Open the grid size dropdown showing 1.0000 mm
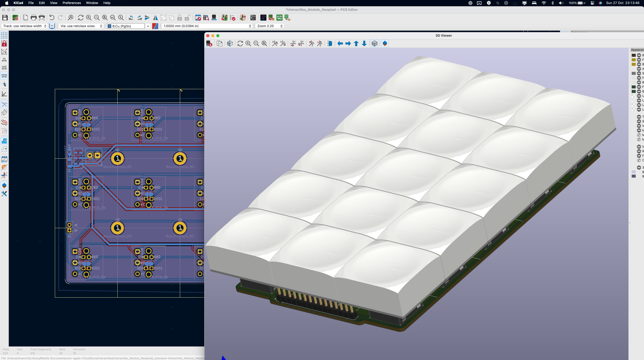The height and width of the screenshot is (360, 644). [x=207, y=26]
